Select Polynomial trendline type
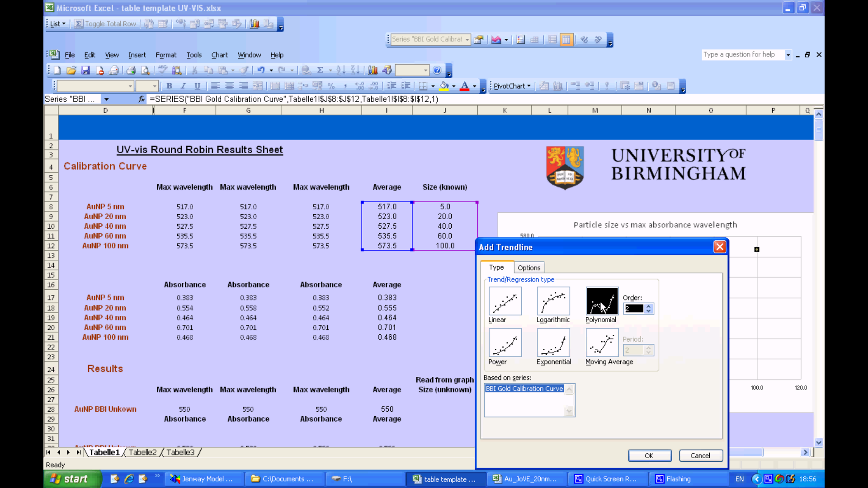 pyautogui.click(x=602, y=301)
